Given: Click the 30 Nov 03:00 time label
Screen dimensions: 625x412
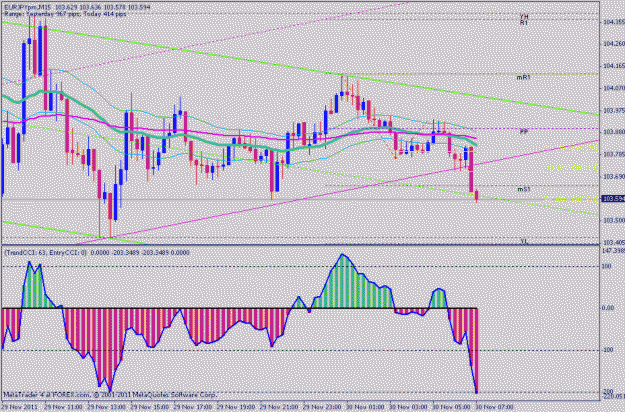Looking at the screenshot, I should click(409, 408).
